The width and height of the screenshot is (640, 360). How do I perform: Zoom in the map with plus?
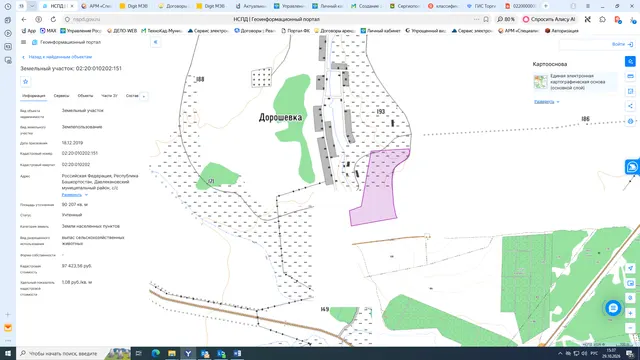tap(631, 313)
